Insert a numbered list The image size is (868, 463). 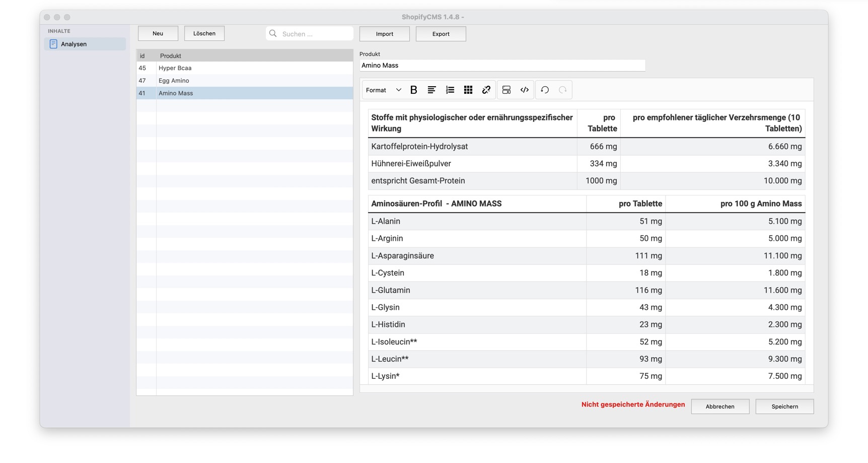pos(450,90)
